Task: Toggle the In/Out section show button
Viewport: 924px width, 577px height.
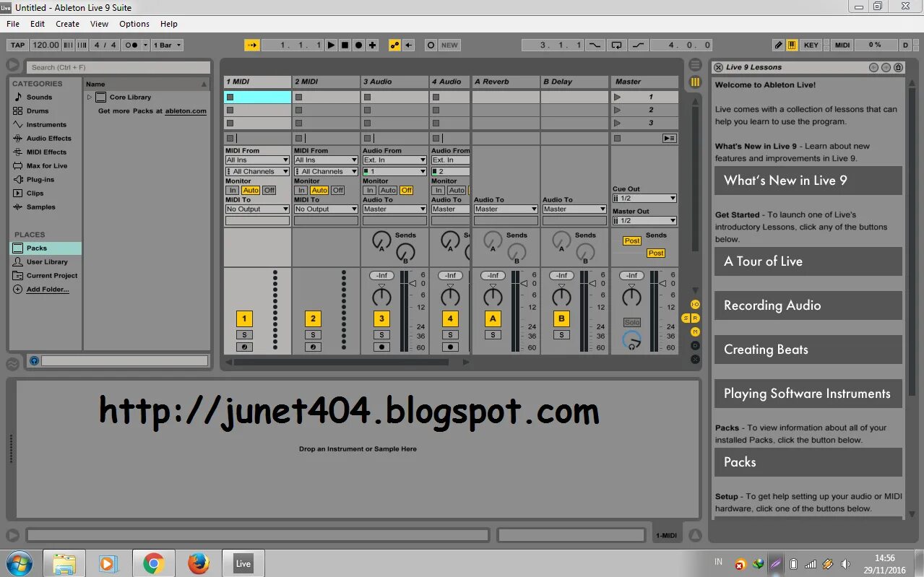Action: tap(695, 305)
